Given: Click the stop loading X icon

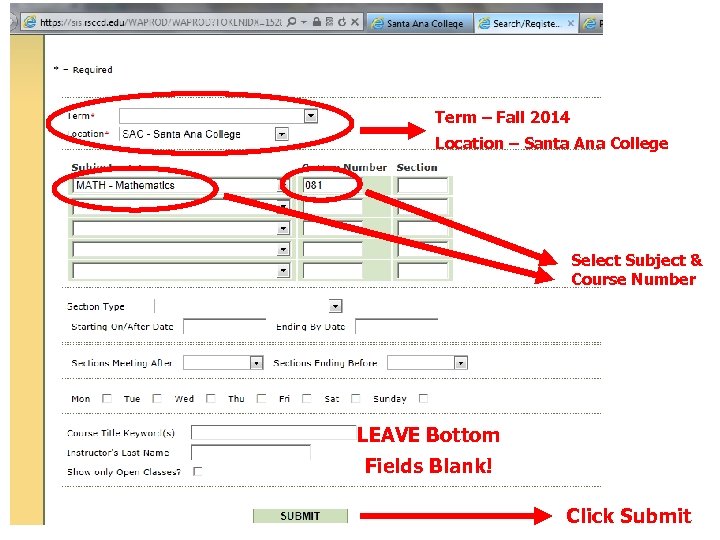Looking at the screenshot, I should tap(355, 22).
